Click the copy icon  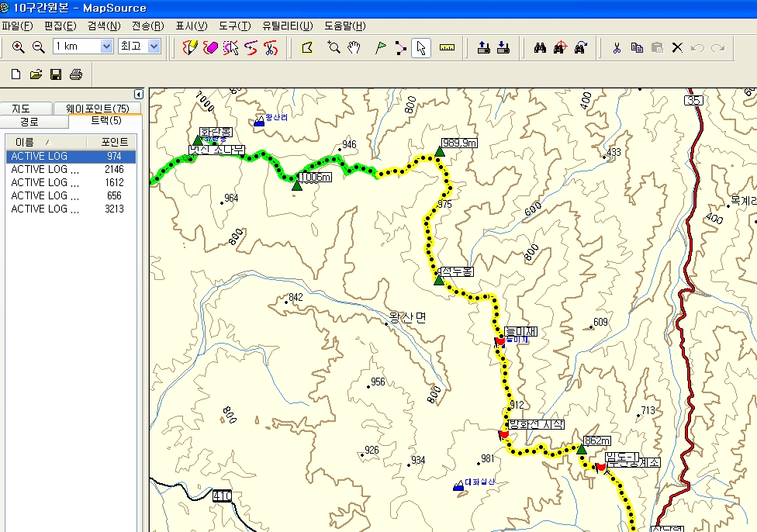pos(637,47)
